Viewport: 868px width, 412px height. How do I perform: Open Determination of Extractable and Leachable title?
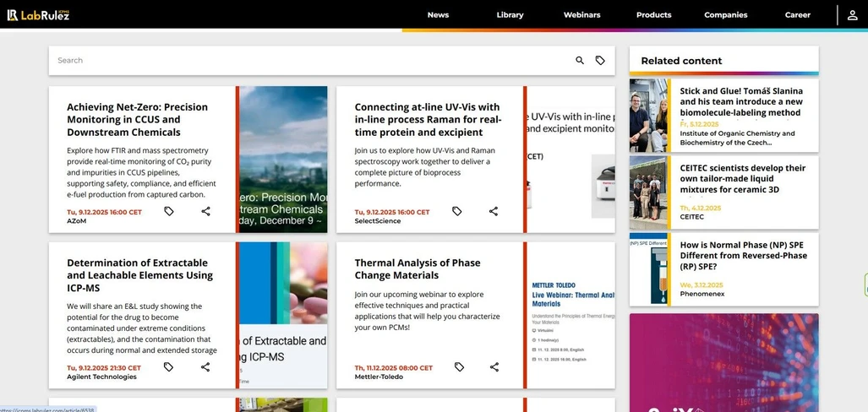[139, 275]
